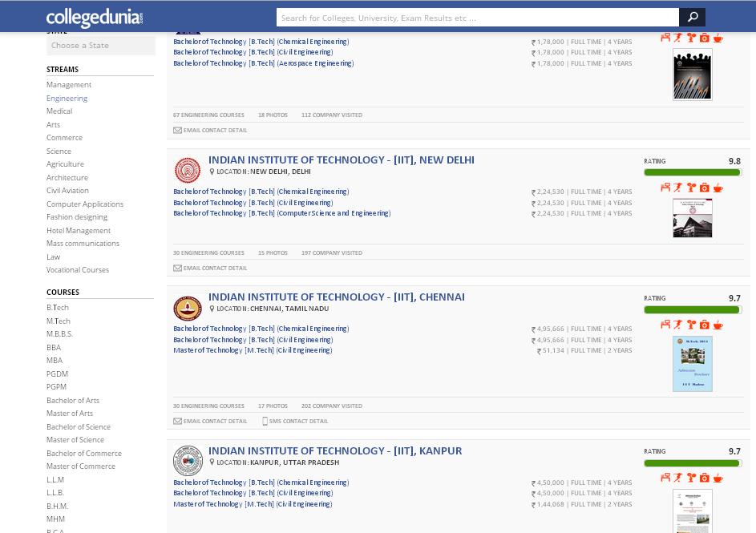Click '17 Photos' in IIT Chennai card
This screenshot has width=756, height=533.
coord(273,406)
